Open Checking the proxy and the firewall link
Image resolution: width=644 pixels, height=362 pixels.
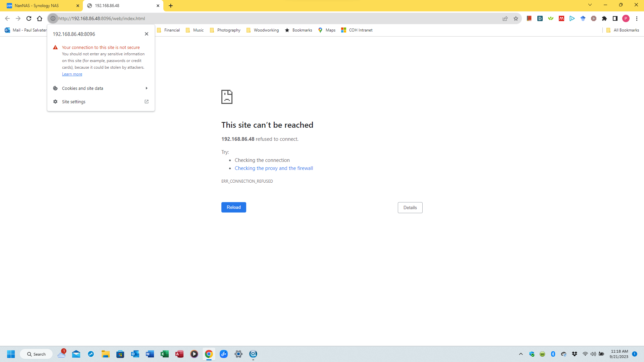point(274,168)
